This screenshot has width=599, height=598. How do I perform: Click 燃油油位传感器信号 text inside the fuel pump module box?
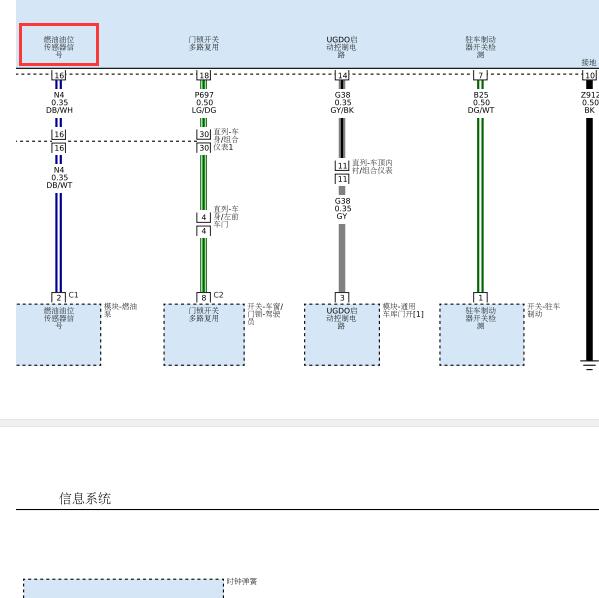(59, 318)
